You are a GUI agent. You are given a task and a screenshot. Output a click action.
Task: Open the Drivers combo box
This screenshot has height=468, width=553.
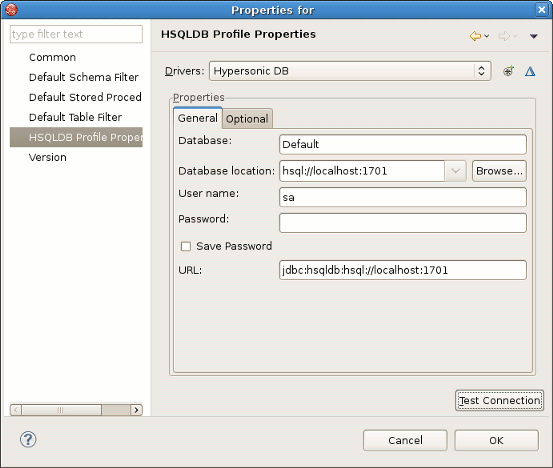(x=350, y=71)
